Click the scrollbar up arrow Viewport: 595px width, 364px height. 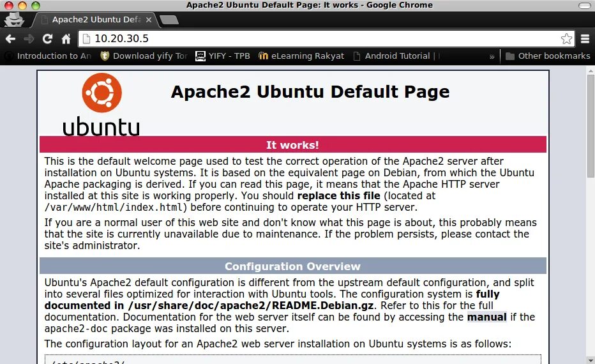click(x=591, y=71)
